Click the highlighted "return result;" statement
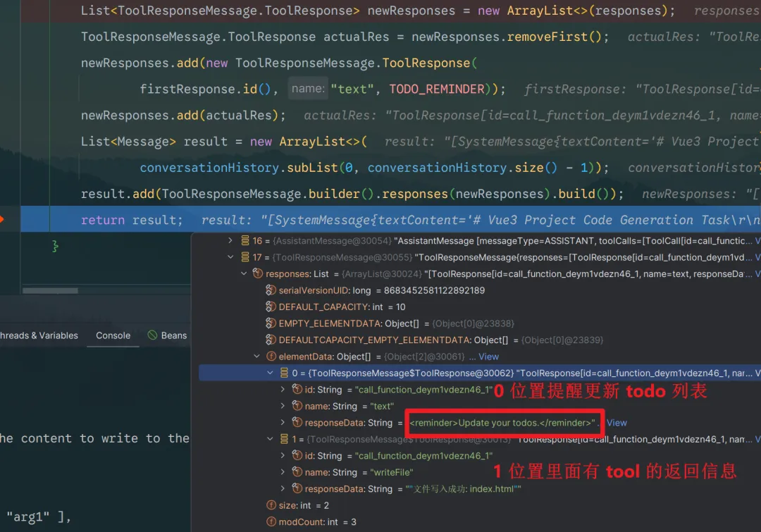Screen dimensions: 761x532 tap(132, 220)
